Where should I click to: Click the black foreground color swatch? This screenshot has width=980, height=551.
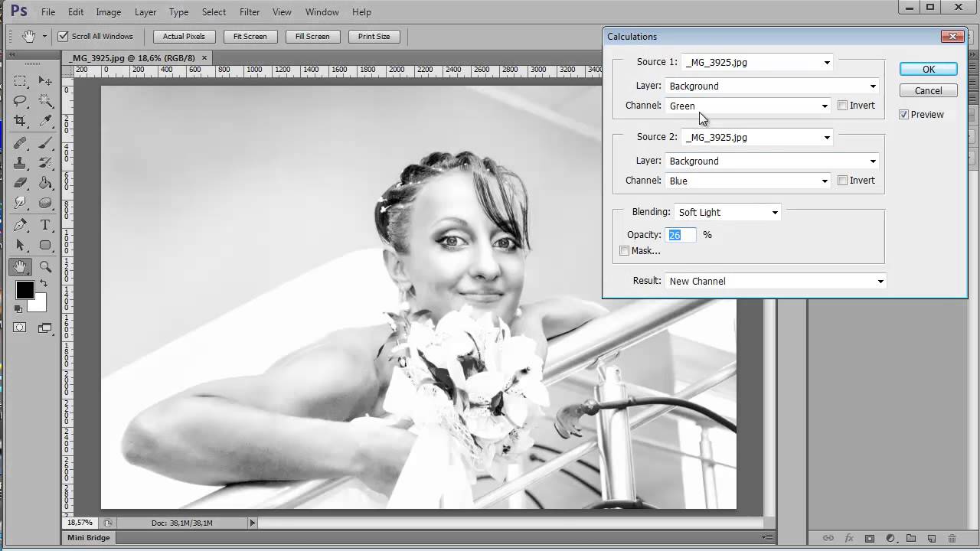point(24,290)
